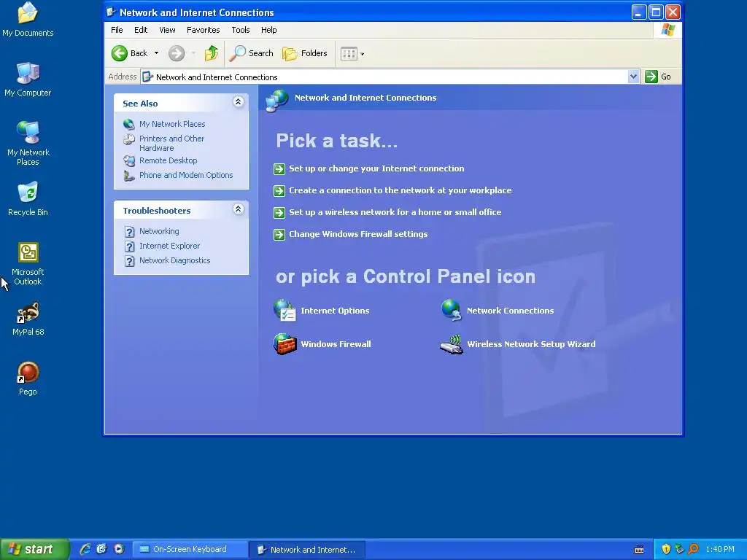
Task: Open the Forward history dropdown arrow
Action: pyautogui.click(x=193, y=53)
